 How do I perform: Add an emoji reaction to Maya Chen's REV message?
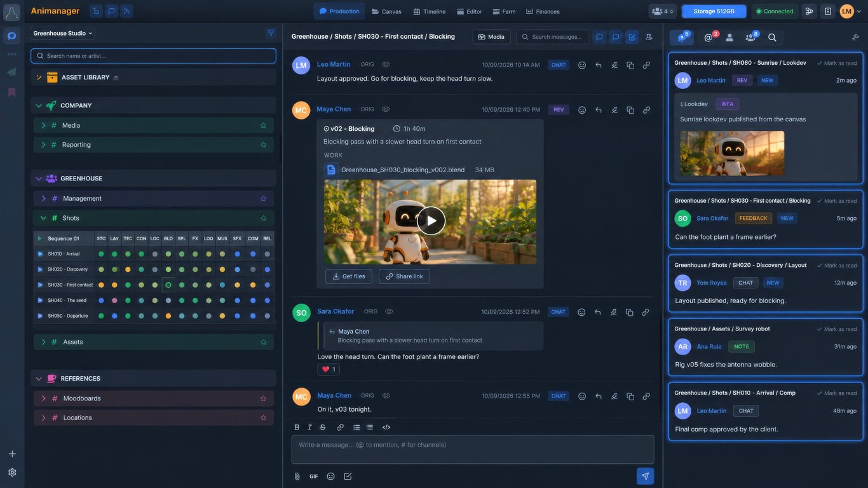click(582, 110)
